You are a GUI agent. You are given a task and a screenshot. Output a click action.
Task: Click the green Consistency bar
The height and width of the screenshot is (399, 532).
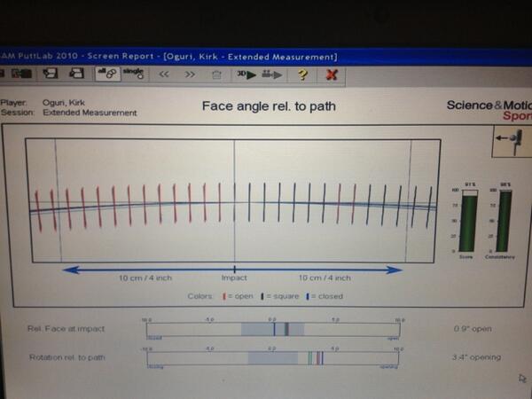[505, 221]
